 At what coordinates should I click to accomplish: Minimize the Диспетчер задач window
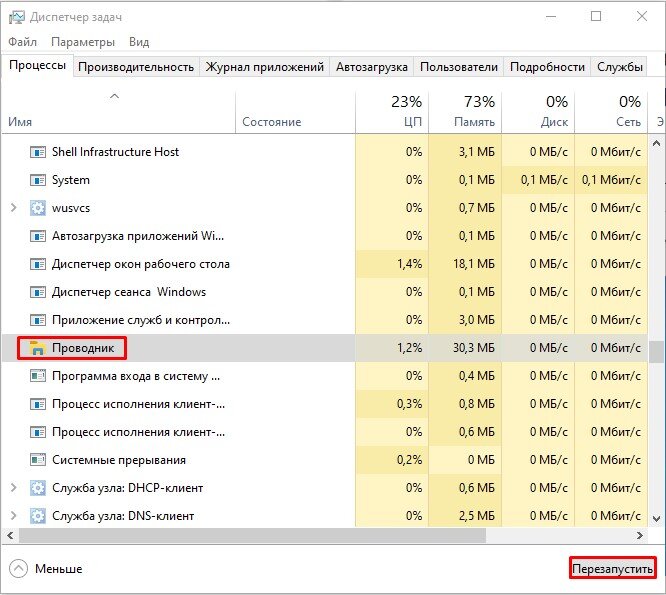pyautogui.click(x=551, y=17)
